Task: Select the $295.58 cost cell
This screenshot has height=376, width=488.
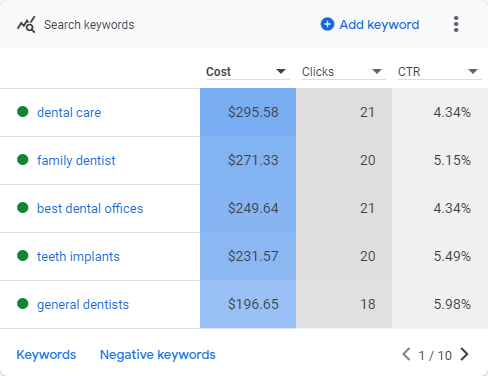Action: tap(248, 112)
